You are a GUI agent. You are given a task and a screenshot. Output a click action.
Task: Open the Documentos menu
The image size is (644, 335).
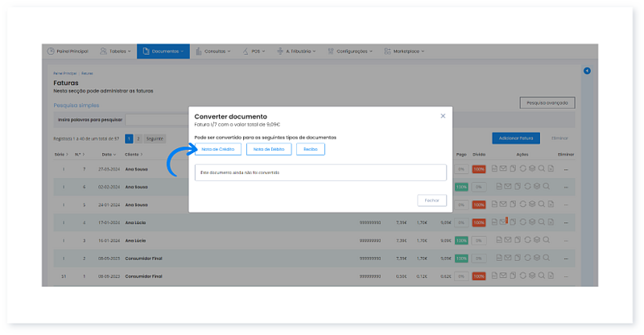pyautogui.click(x=163, y=52)
